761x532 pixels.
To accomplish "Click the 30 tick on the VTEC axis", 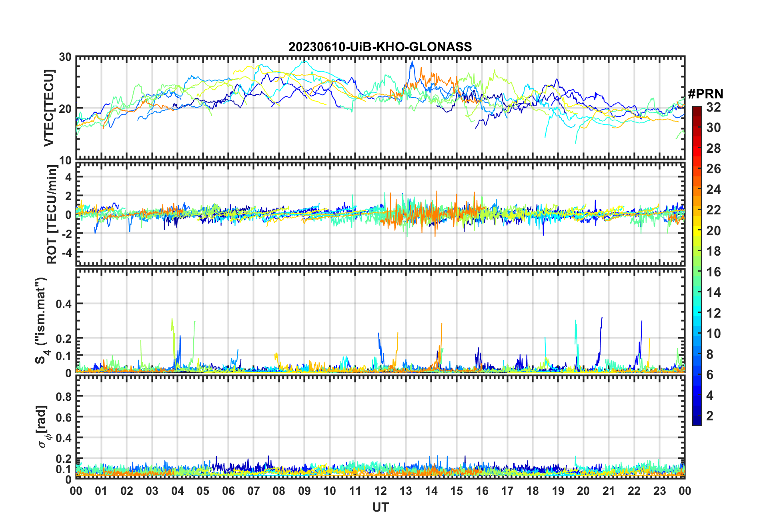I will click(66, 57).
